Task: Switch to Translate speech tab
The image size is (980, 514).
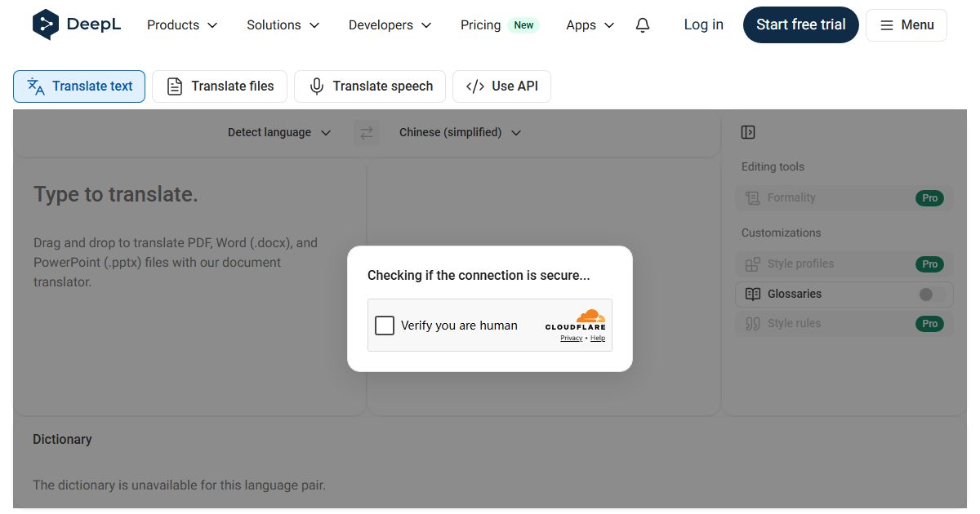Action: (x=370, y=86)
